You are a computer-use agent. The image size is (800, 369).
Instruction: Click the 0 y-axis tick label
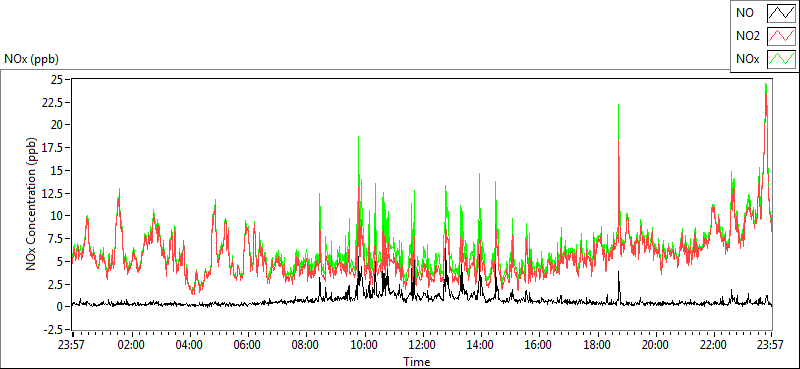pyautogui.click(x=60, y=307)
